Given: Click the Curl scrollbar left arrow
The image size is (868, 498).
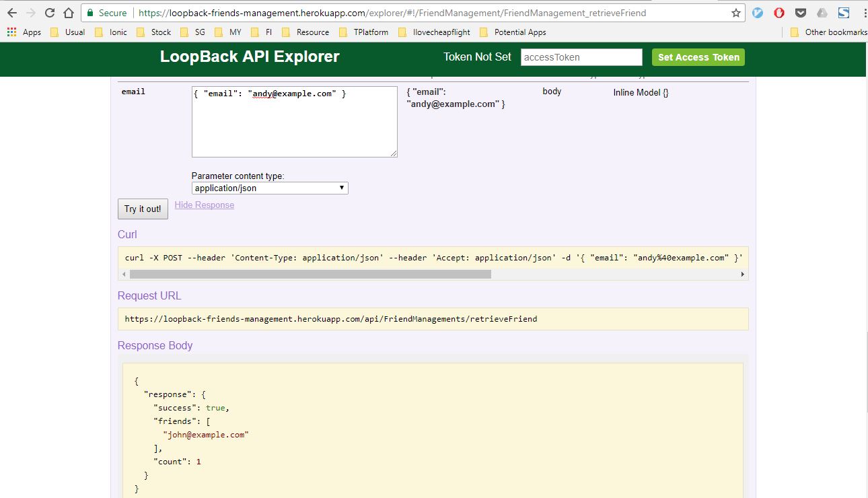Looking at the screenshot, I should coord(123,274).
